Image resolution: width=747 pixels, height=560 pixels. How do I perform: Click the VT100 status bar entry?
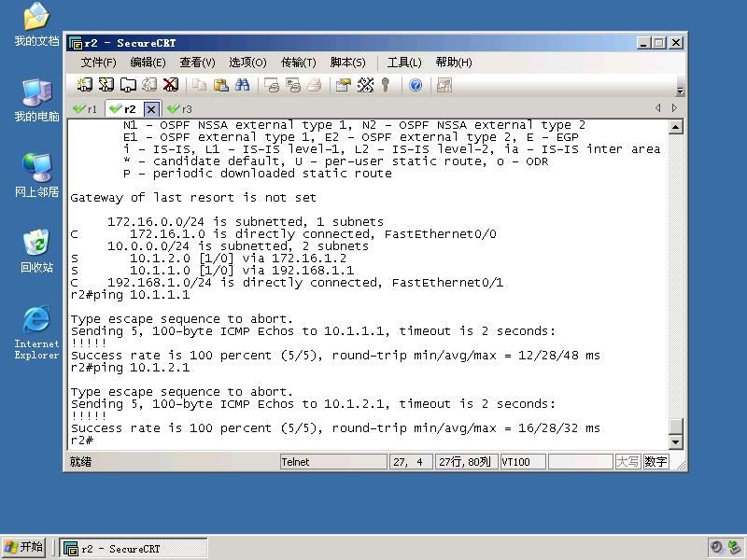click(x=523, y=462)
